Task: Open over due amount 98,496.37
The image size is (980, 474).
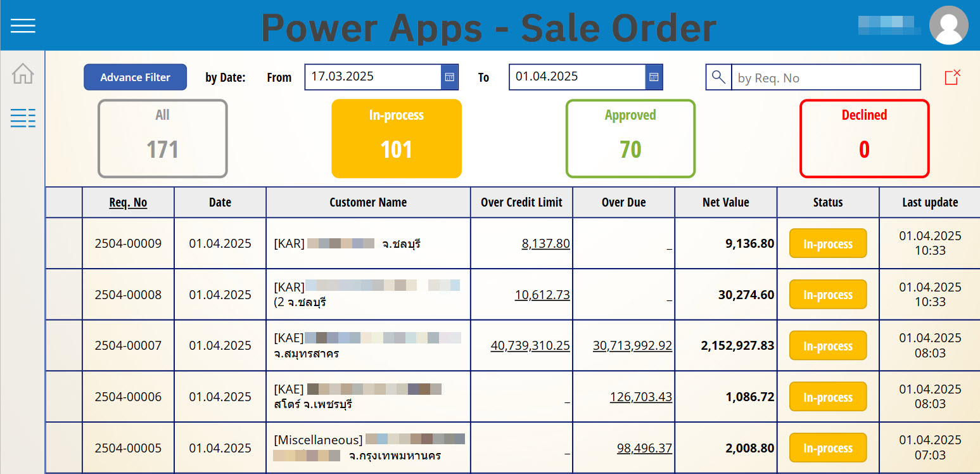Action: (x=644, y=448)
